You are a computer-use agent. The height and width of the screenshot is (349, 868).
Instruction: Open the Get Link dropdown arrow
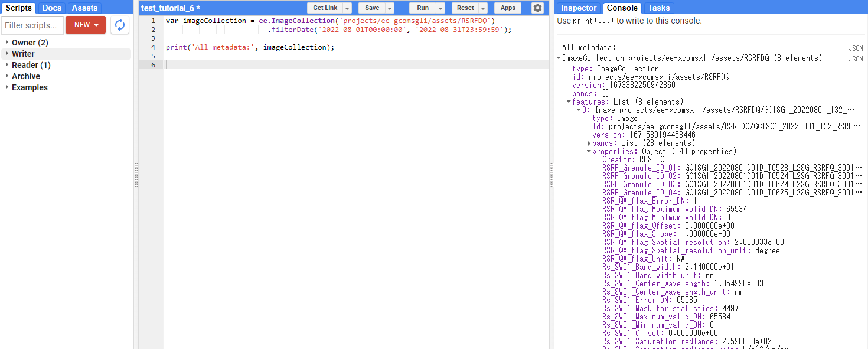[347, 8]
